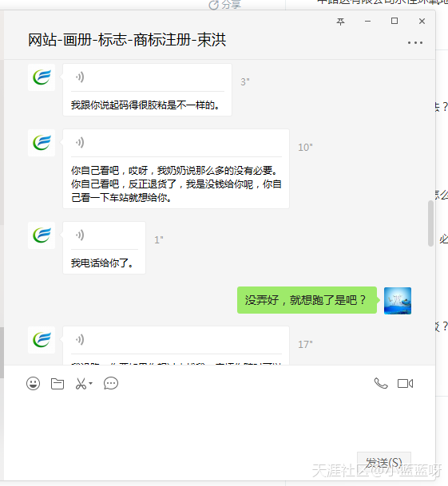The width and height of the screenshot is (448, 486).
Task: Open chat history bubble icon
Action: coord(111,383)
